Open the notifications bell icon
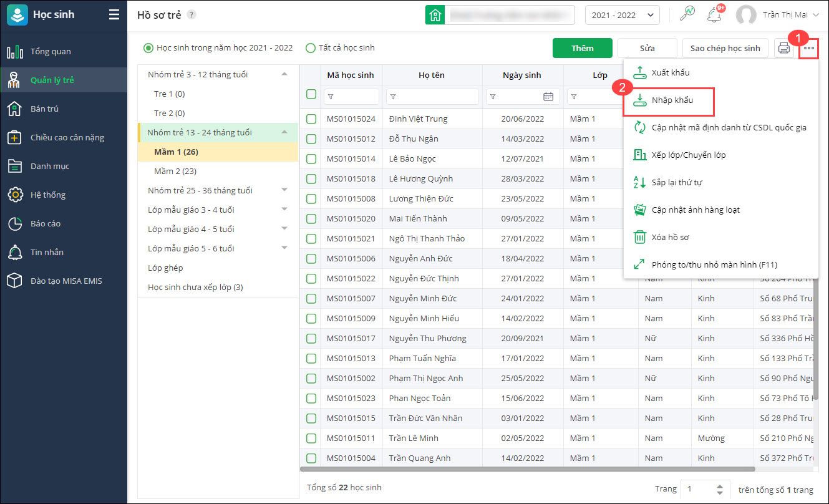 pyautogui.click(x=714, y=15)
